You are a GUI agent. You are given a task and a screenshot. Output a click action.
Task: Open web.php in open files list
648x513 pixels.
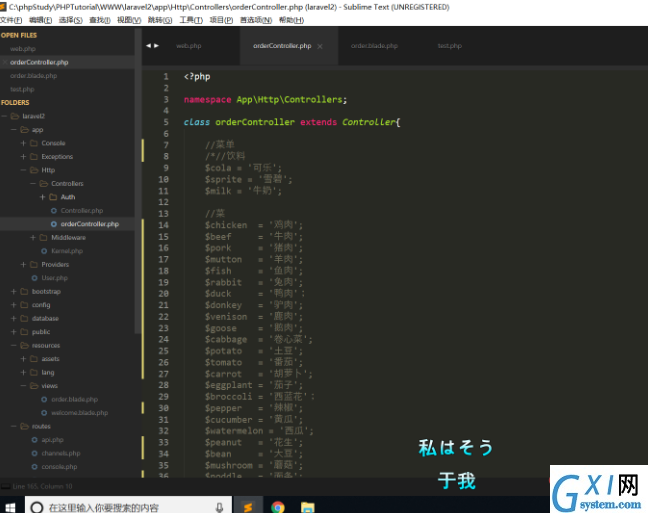click(23, 49)
